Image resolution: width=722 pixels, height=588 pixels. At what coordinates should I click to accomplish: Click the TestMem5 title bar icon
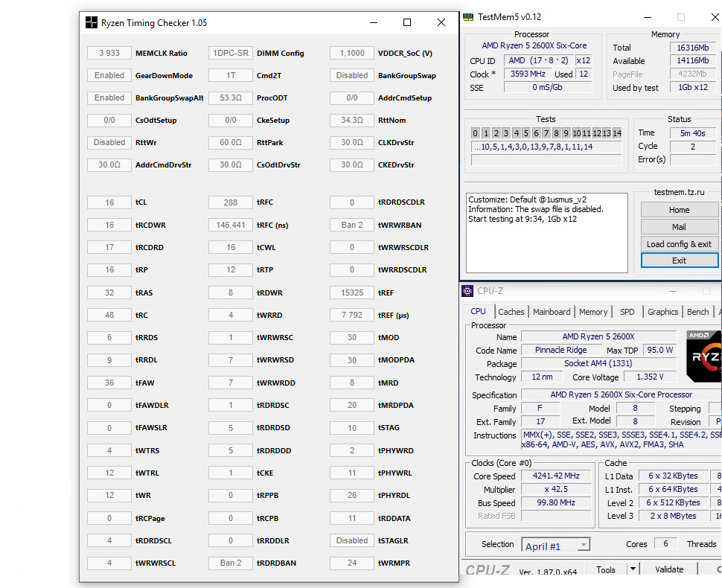(468, 17)
